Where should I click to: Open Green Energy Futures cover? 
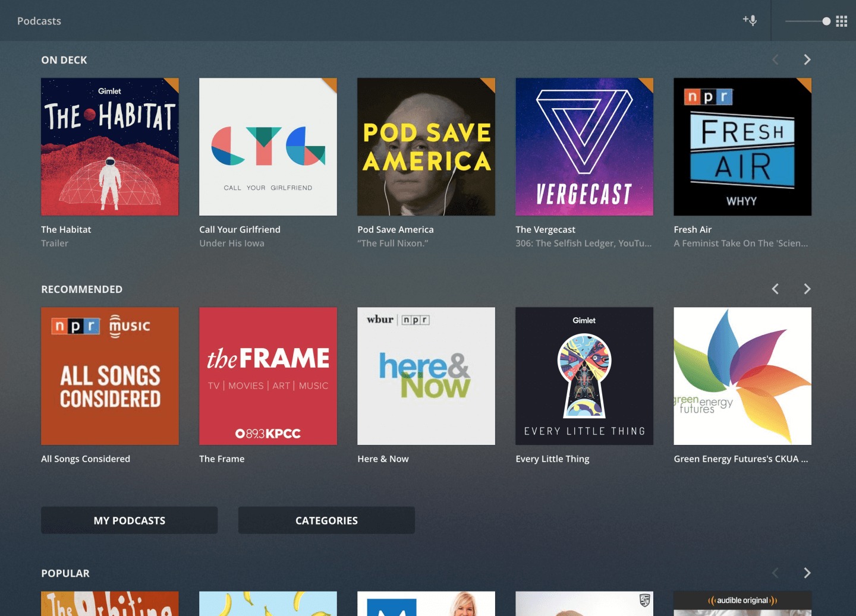point(742,376)
